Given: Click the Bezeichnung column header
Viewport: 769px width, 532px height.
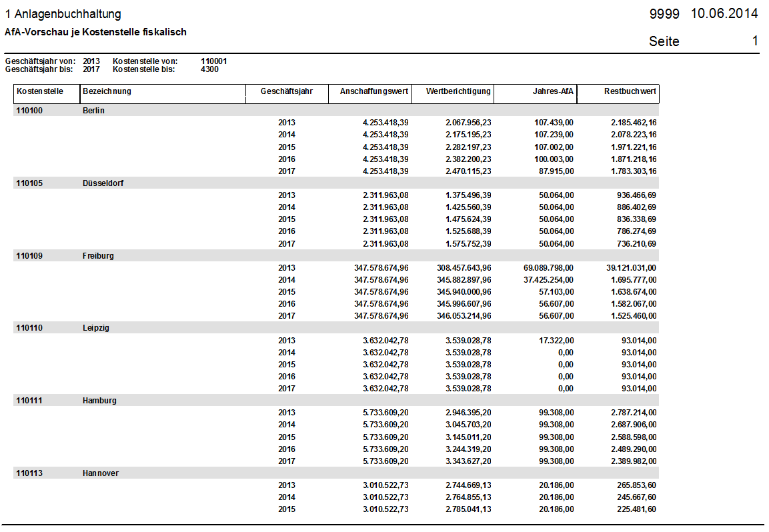Looking at the screenshot, I should pos(107,91).
